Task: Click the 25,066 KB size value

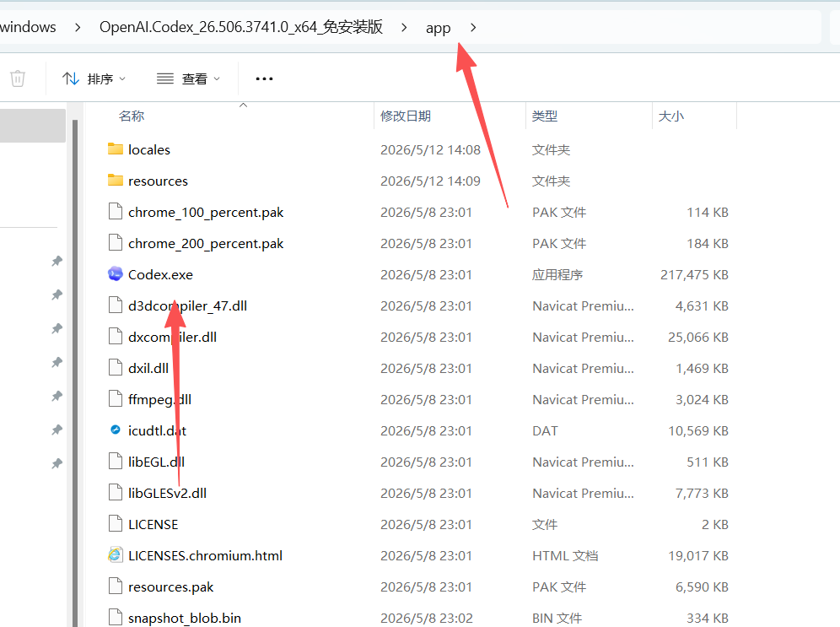Action: (698, 337)
